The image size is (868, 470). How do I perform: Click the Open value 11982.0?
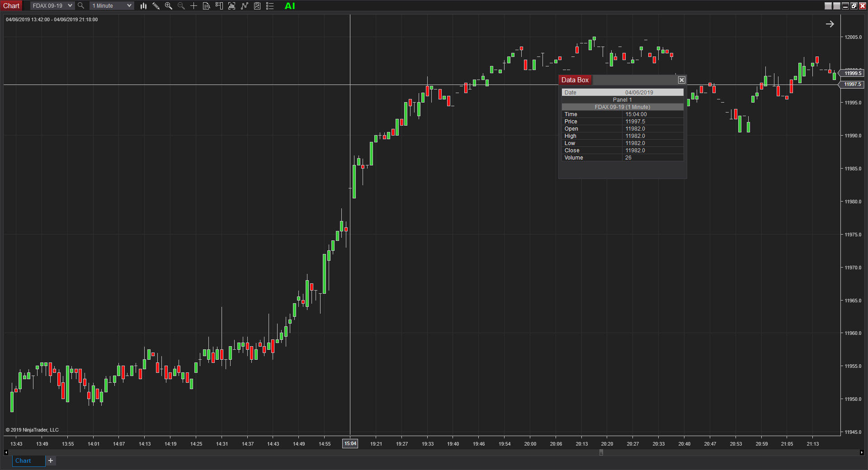point(635,129)
